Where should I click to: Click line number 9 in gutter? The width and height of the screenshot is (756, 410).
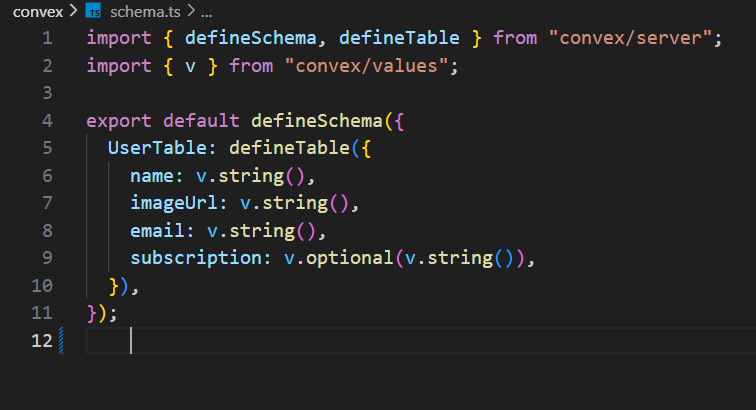tap(47, 258)
